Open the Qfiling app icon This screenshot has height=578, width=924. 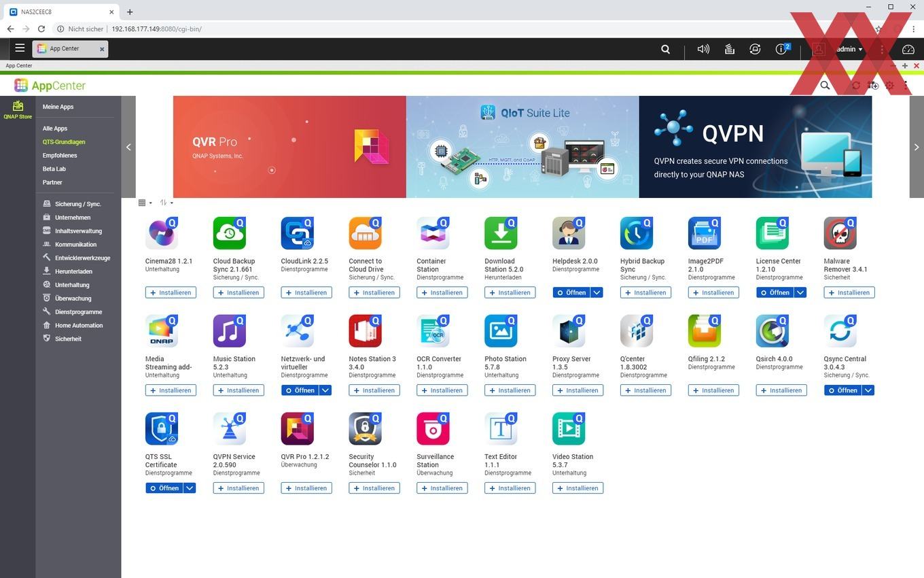[x=705, y=331]
